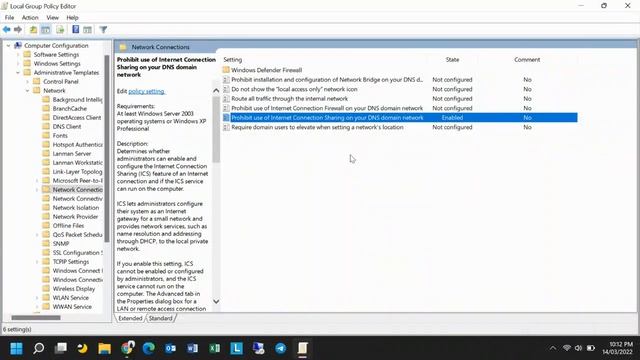The image size is (640, 360).
Task: Open the Windows Start menu
Action: (16, 348)
